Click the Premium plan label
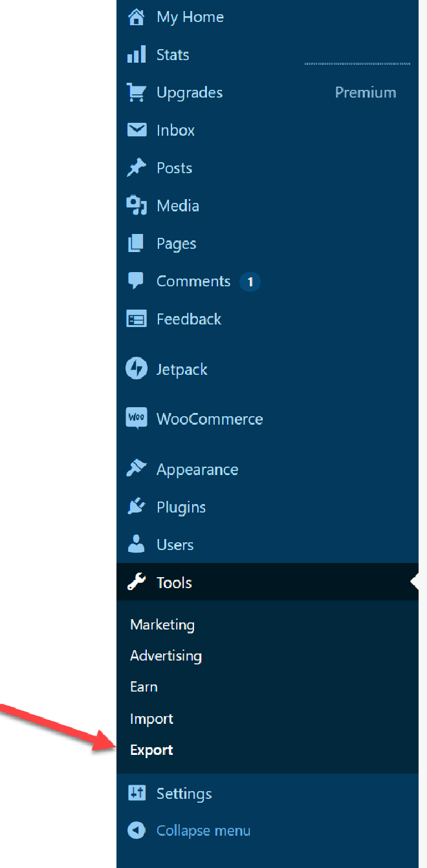 pos(366,92)
